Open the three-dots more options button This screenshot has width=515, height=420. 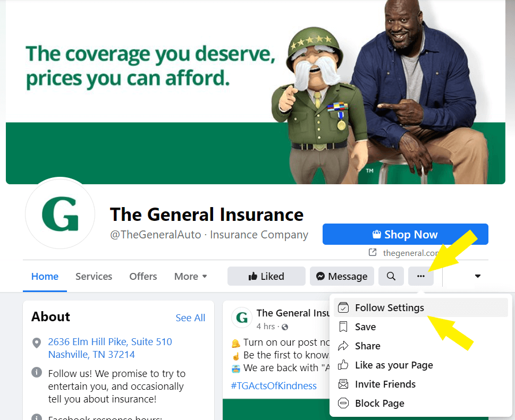click(421, 276)
